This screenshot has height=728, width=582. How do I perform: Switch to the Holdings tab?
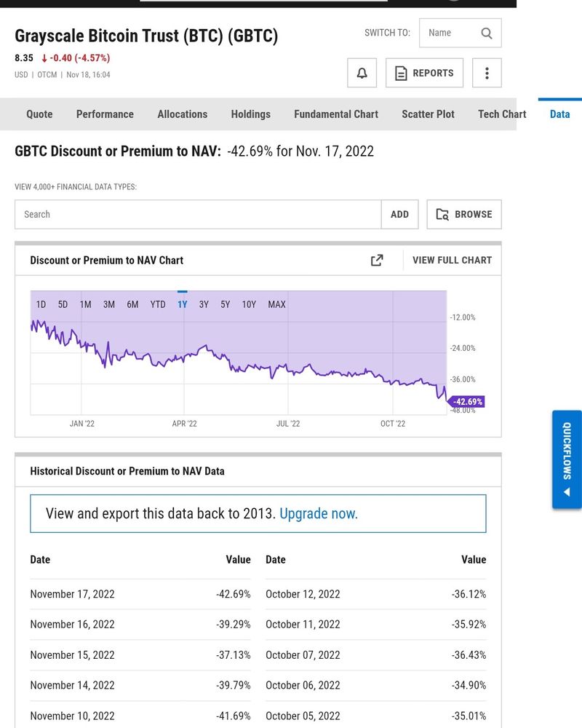point(250,114)
